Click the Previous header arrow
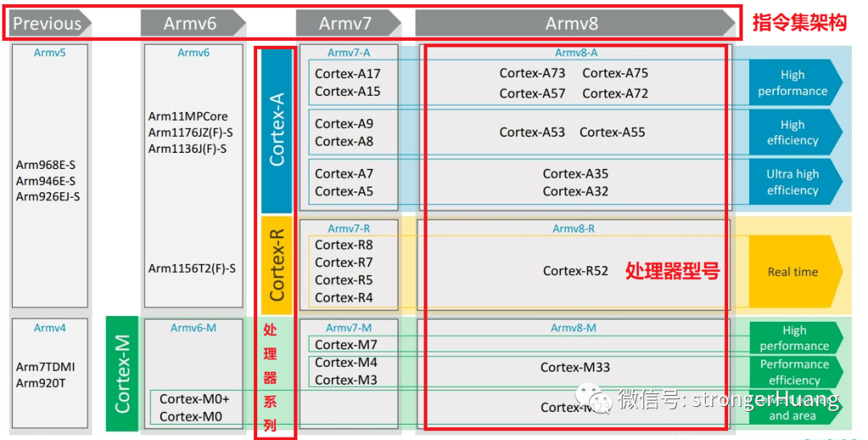 click(x=48, y=23)
